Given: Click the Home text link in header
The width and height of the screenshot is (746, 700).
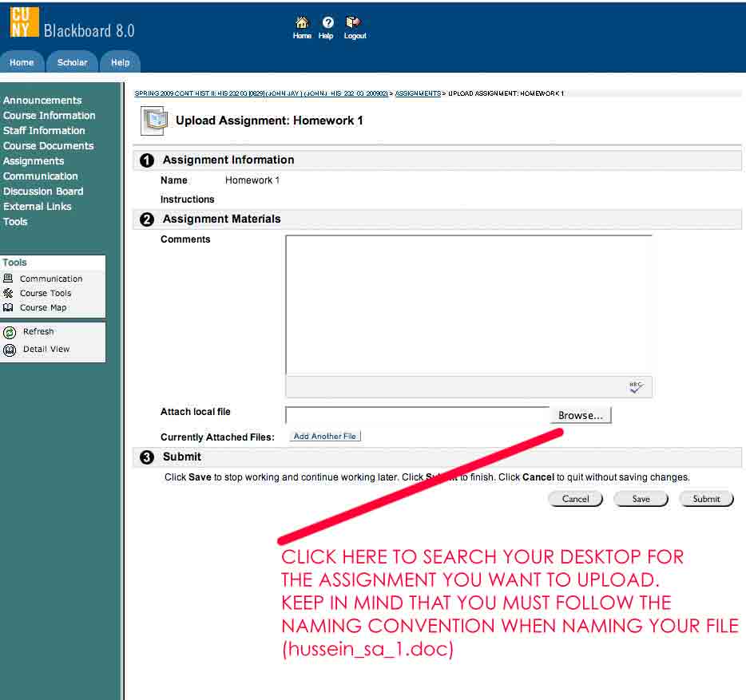Looking at the screenshot, I should 302,36.
